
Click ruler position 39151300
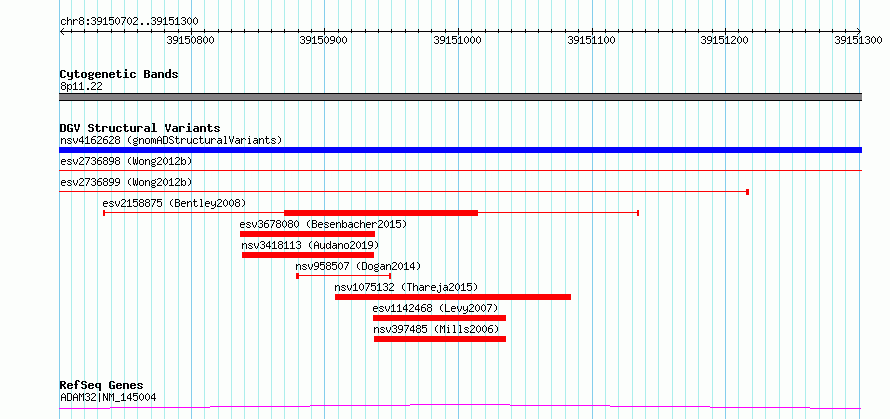point(858,40)
